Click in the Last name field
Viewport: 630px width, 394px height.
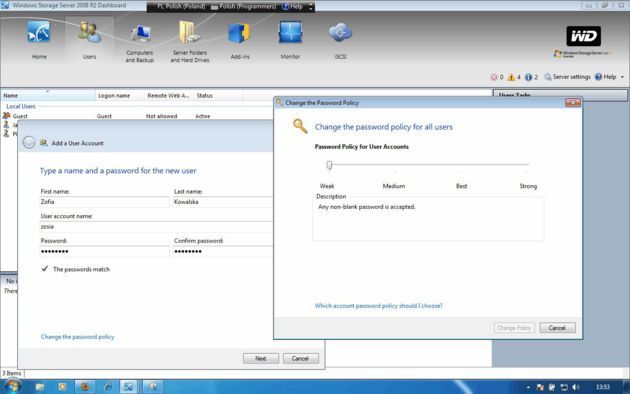[x=223, y=202]
